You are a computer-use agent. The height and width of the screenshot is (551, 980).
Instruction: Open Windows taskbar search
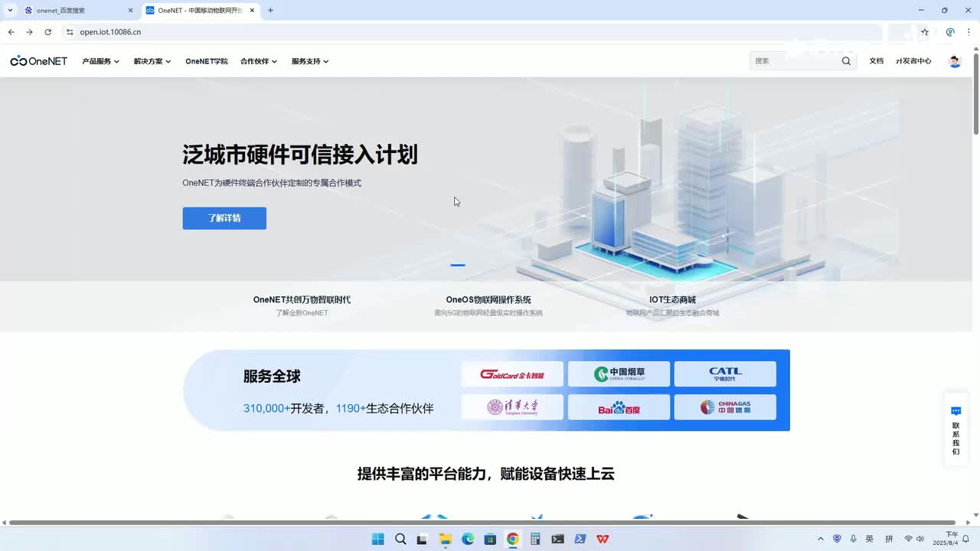[x=400, y=539]
